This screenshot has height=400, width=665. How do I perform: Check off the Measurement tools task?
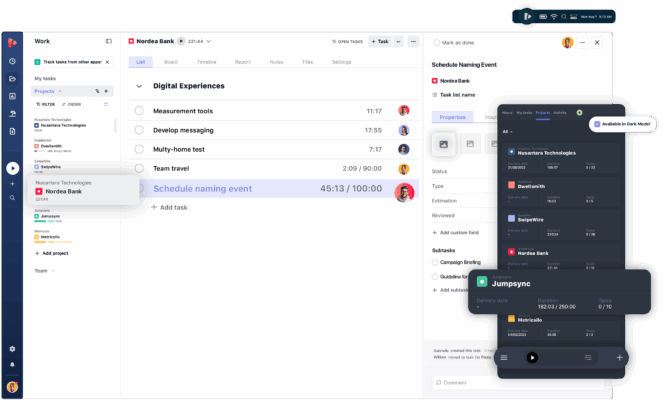click(x=139, y=111)
